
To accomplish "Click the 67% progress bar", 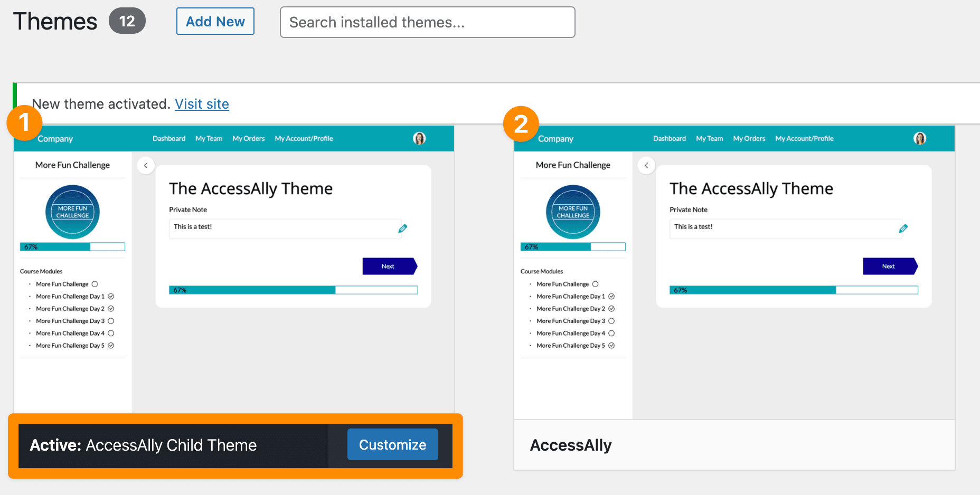I will 72,246.
